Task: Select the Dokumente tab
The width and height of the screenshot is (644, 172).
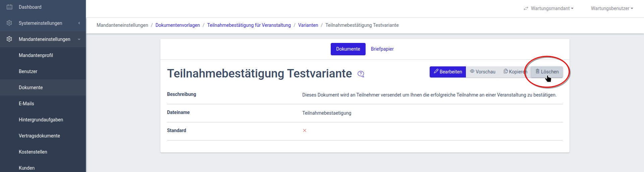Action: coord(348,49)
